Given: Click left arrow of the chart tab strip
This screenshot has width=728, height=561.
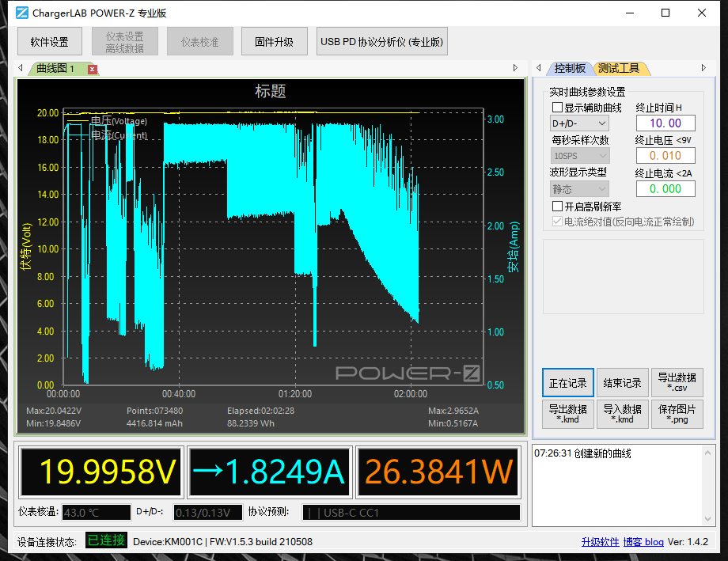Looking at the screenshot, I should [21, 68].
